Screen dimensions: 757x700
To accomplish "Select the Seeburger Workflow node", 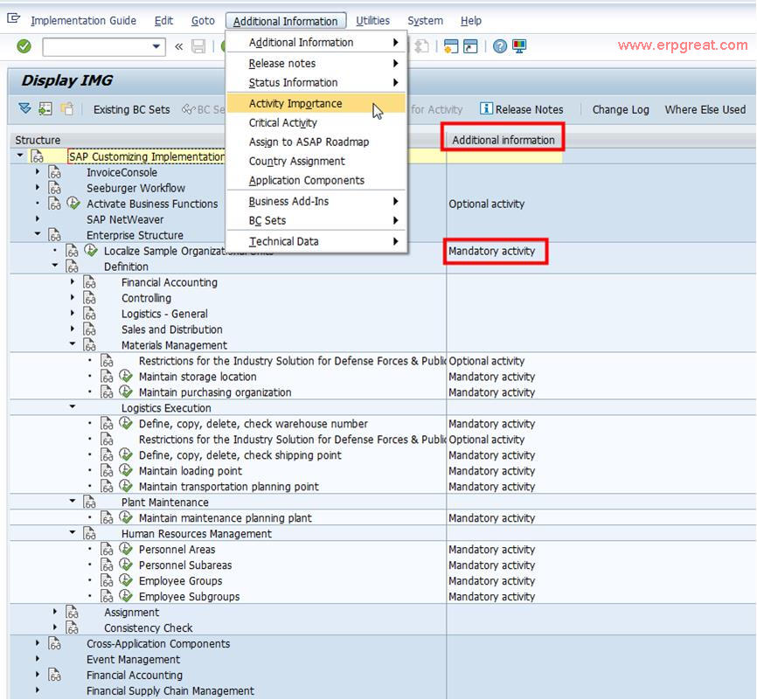I will click(x=135, y=188).
